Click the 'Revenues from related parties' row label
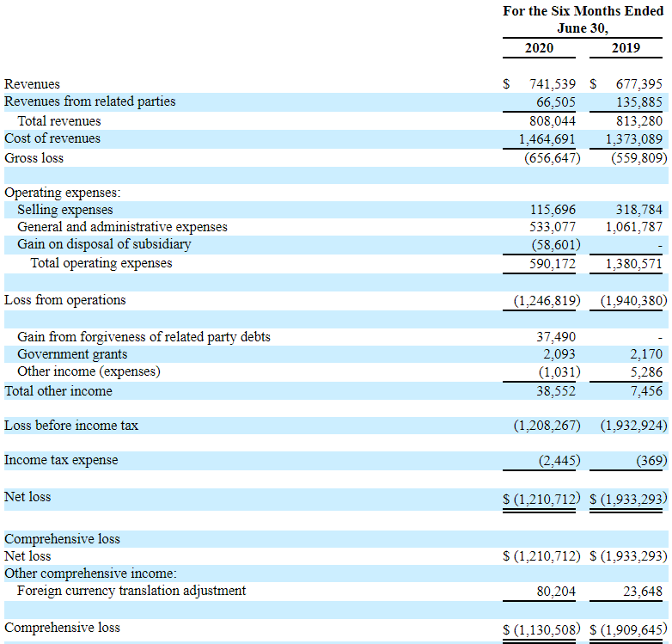 click(89, 101)
